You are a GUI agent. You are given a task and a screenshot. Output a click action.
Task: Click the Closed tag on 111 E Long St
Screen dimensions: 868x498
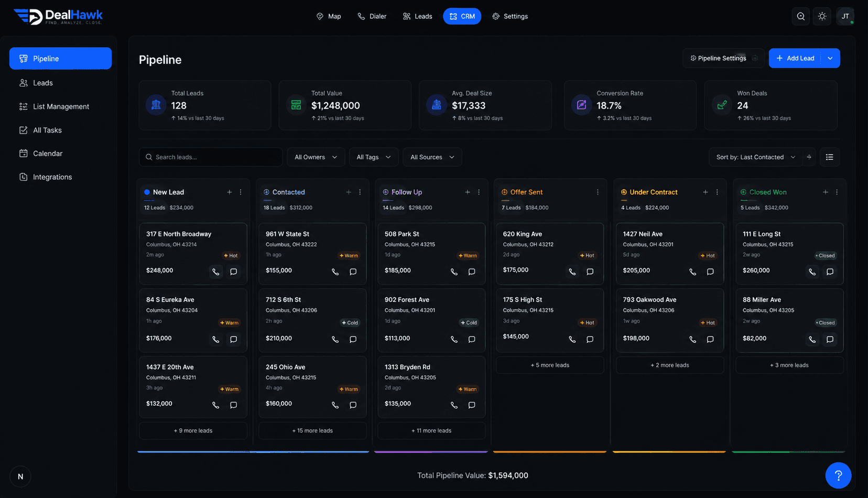pos(826,256)
